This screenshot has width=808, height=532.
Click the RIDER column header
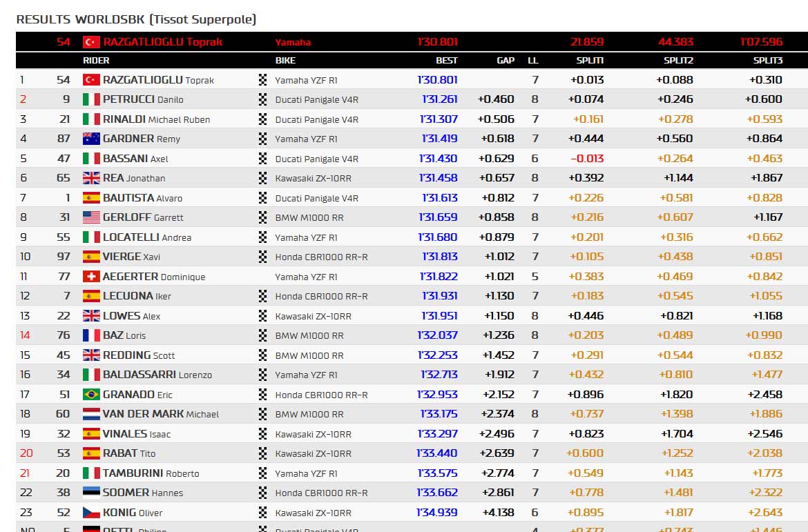pos(96,60)
